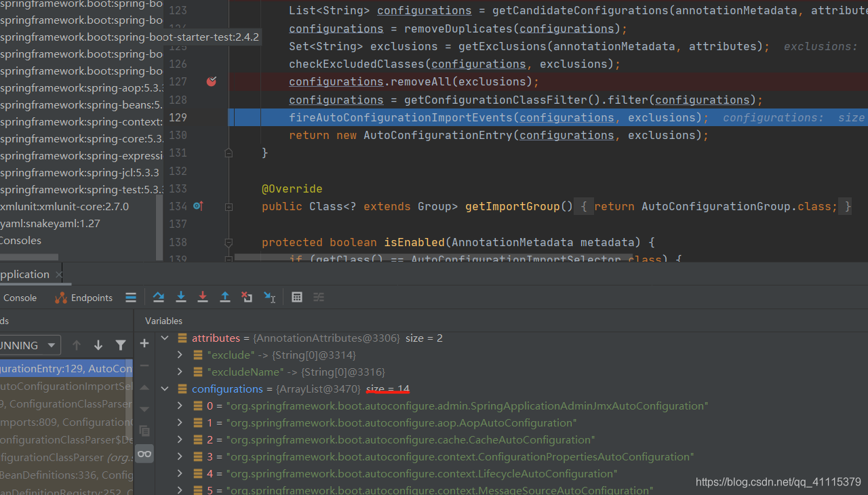
Task: Select the ConfigurationClassParser (org.s stack frame
Action: click(66, 456)
